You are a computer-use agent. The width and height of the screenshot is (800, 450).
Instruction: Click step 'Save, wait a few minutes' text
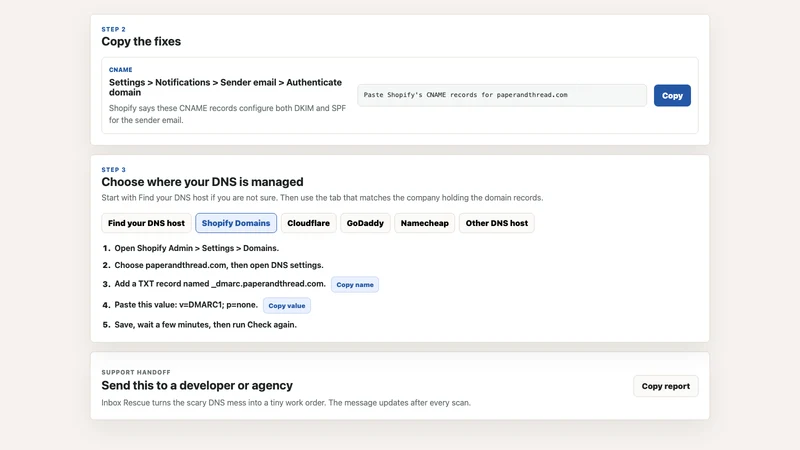click(x=206, y=324)
